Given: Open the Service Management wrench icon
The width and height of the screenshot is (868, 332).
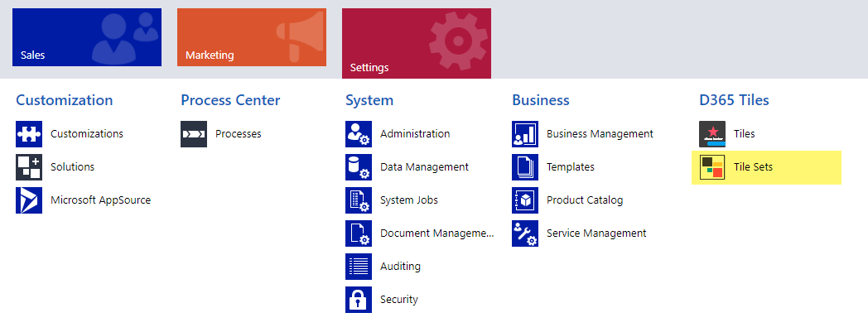Looking at the screenshot, I should pos(525,233).
